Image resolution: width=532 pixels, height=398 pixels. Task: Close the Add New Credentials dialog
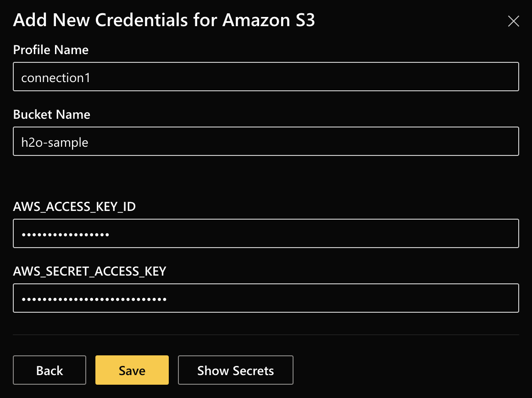click(513, 21)
